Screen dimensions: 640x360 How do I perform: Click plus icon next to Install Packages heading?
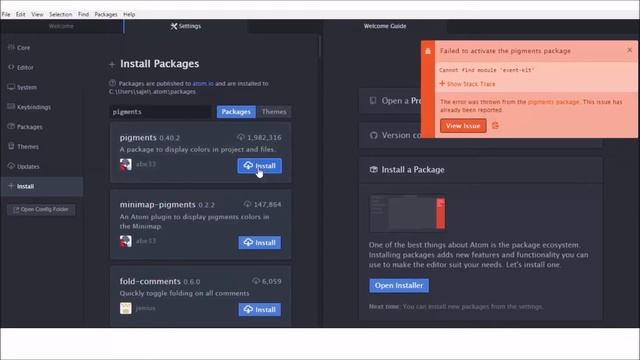pyautogui.click(x=112, y=64)
